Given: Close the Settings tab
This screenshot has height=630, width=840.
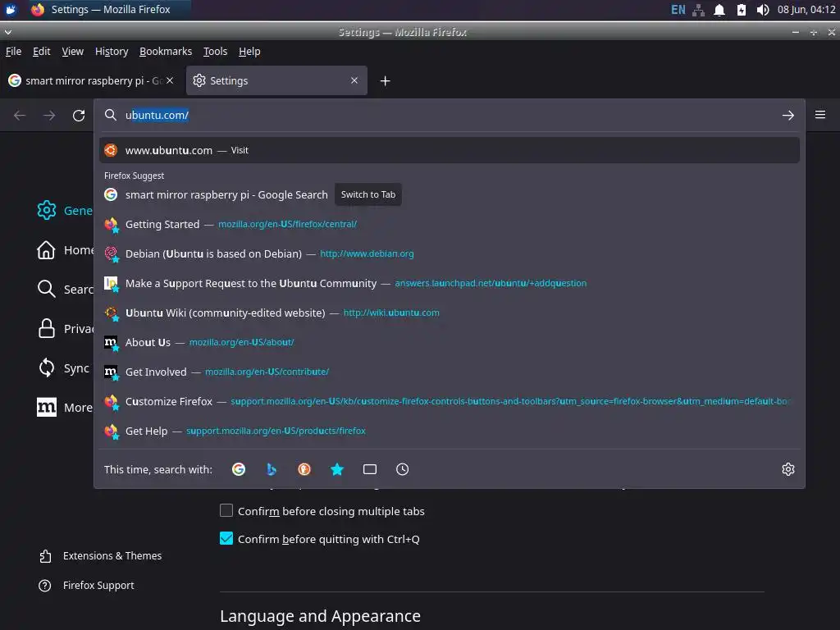Looking at the screenshot, I should click(354, 80).
